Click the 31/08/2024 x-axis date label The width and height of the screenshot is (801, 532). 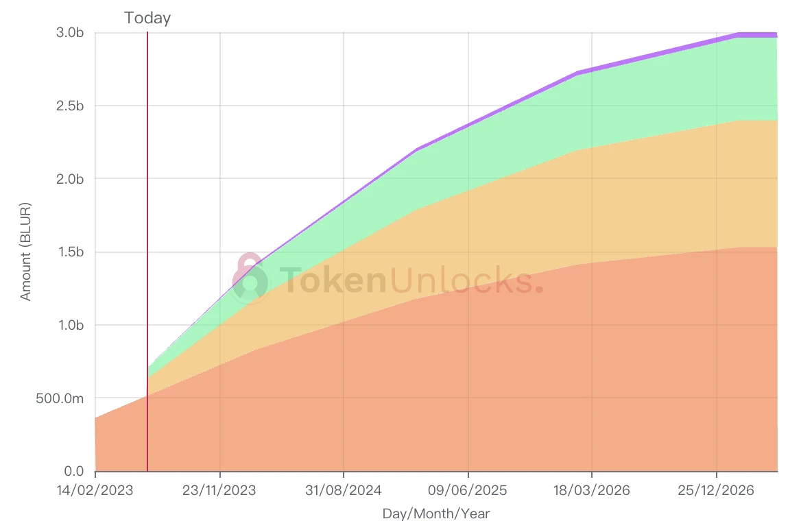pos(344,490)
